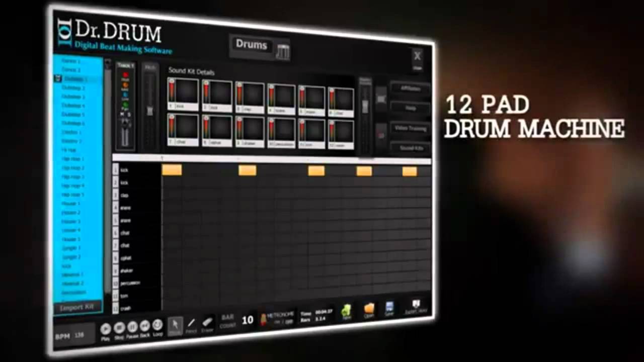Viewport: 644px width, 362px height.
Task: Click the drum icon beside Drums tab
Action: point(283,52)
